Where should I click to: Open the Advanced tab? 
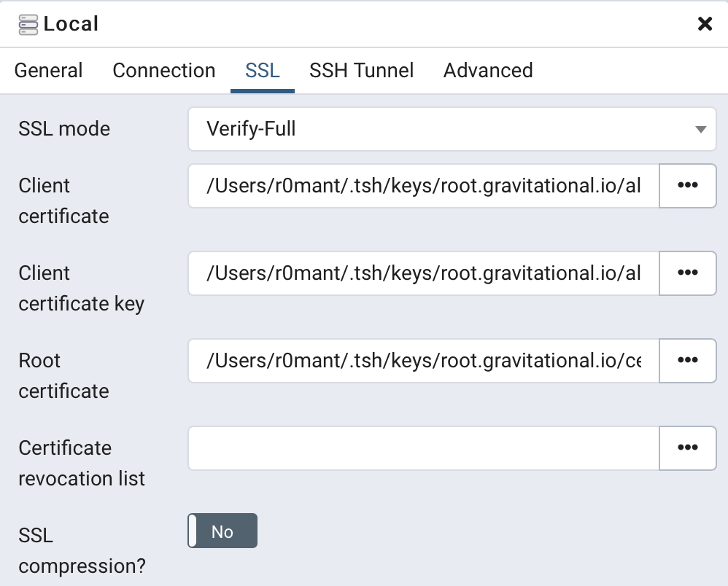pyautogui.click(x=487, y=70)
